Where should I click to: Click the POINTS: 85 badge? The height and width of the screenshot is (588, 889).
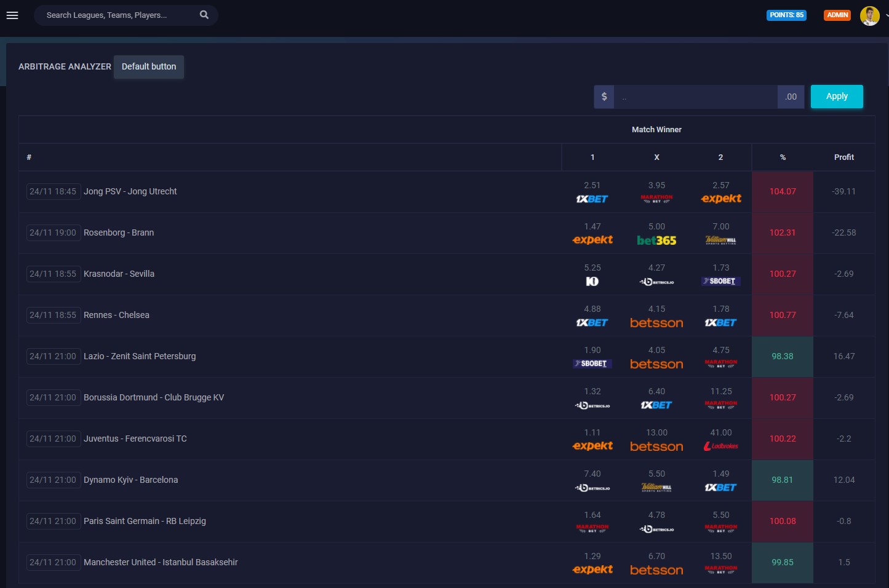coord(786,15)
